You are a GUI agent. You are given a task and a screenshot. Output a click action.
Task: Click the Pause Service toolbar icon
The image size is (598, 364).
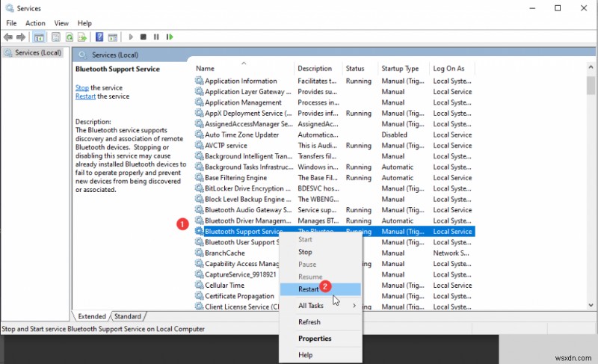(156, 37)
